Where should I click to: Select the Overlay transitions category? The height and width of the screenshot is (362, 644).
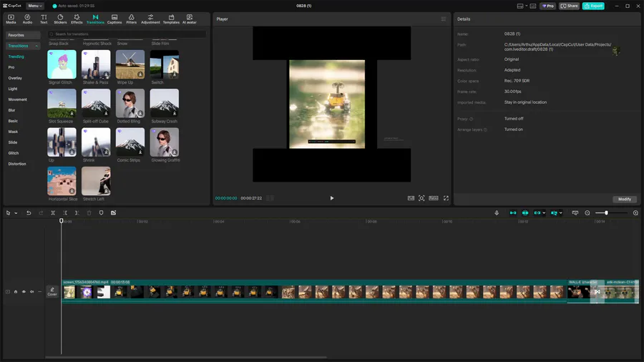pyautogui.click(x=15, y=78)
